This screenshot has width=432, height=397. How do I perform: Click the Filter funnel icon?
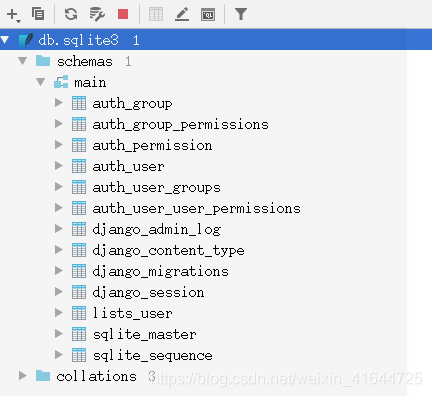(241, 14)
